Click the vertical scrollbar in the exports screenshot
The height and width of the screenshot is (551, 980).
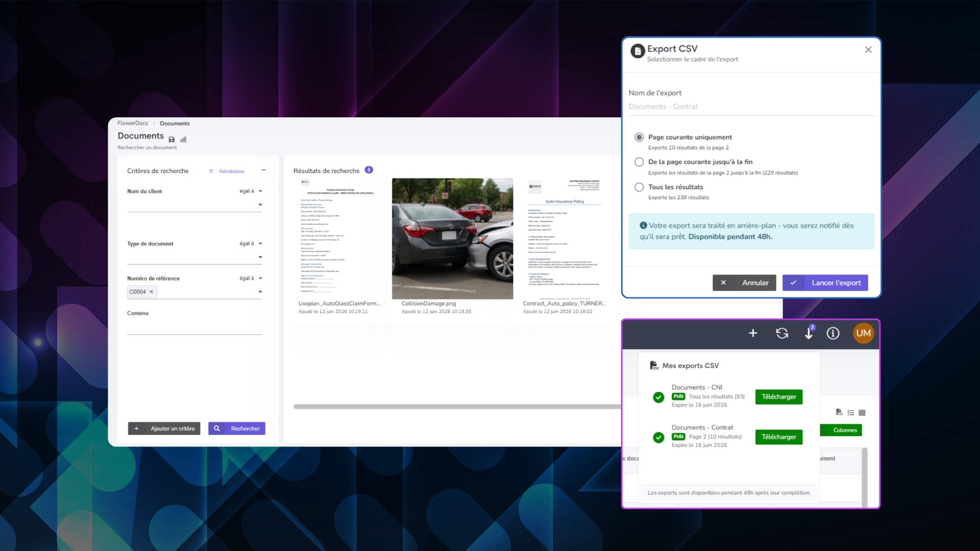(x=864, y=477)
